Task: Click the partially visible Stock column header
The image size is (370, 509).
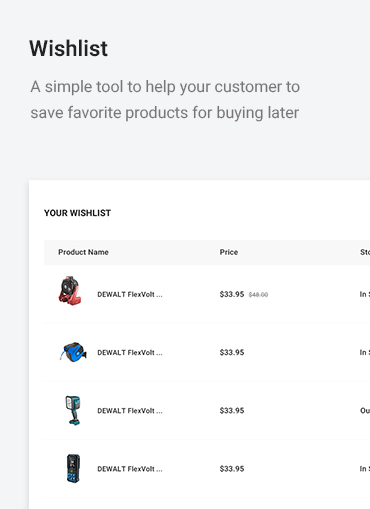Action: [365, 252]
